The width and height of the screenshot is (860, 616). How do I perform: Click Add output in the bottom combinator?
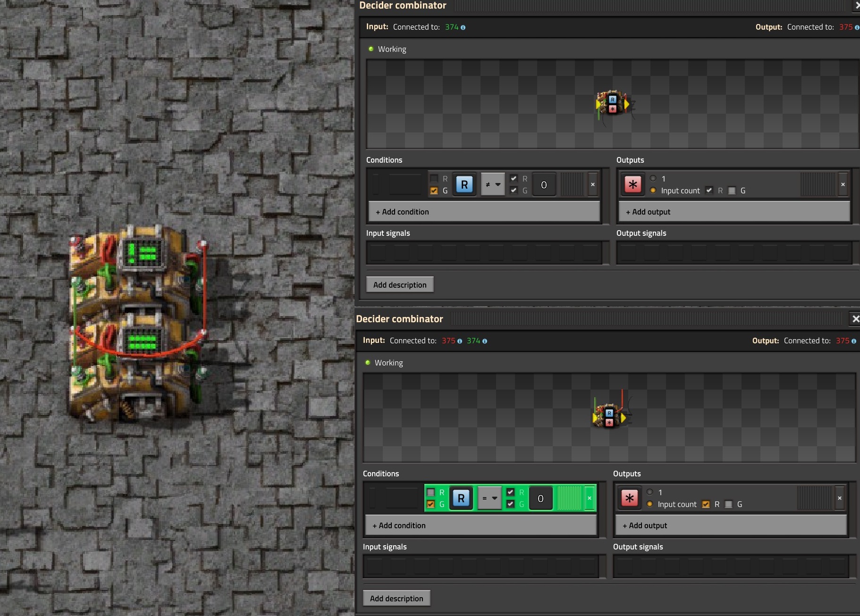tap(731, 525)
